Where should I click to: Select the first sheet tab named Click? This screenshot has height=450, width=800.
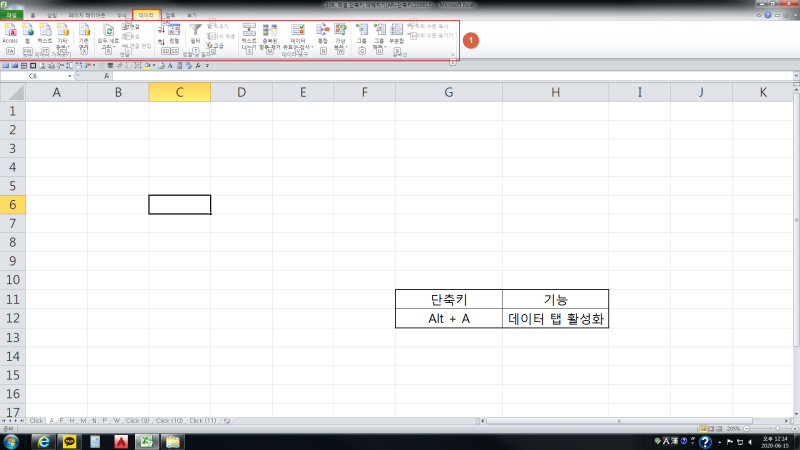36,421
